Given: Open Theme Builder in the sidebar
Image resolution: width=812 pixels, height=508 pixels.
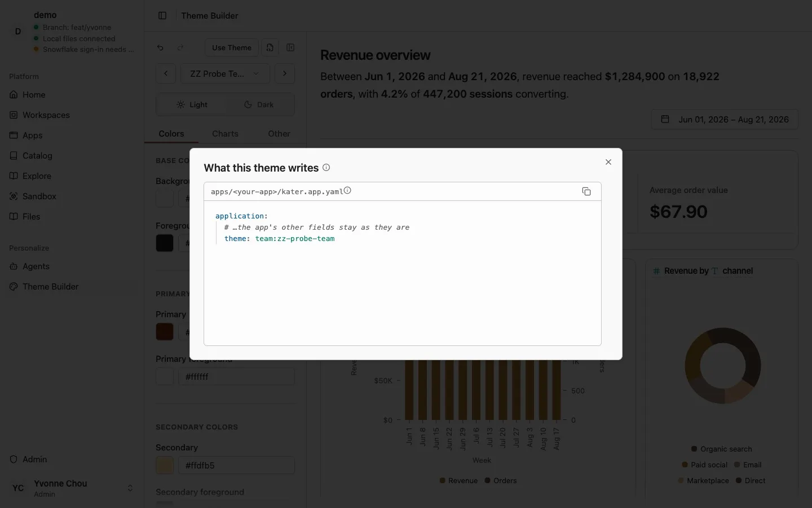Looking at the screenshot, I should 72,287.
